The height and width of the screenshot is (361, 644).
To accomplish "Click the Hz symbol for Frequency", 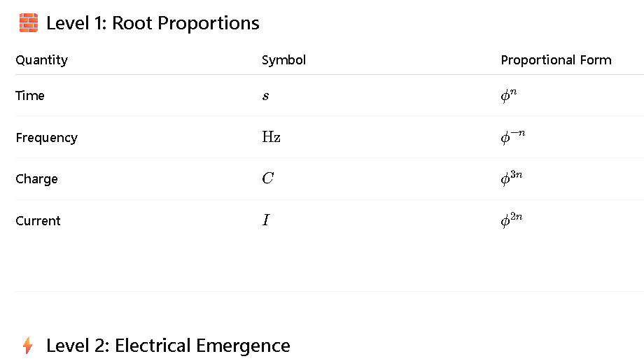I will (272, 136).
